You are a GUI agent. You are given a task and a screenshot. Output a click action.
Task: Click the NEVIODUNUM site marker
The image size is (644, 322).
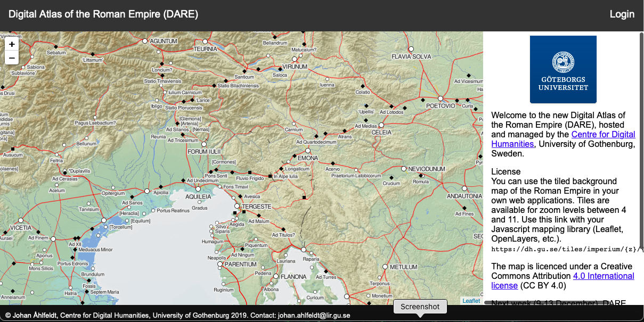point(403,169)
